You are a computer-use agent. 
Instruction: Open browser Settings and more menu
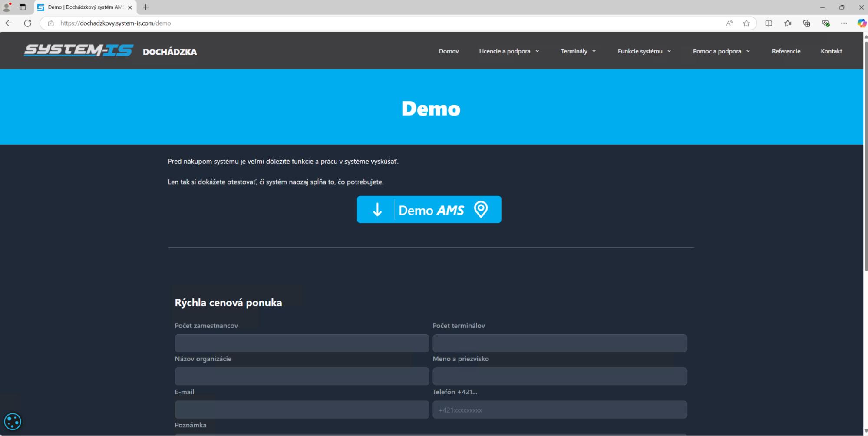coord(844,23)
